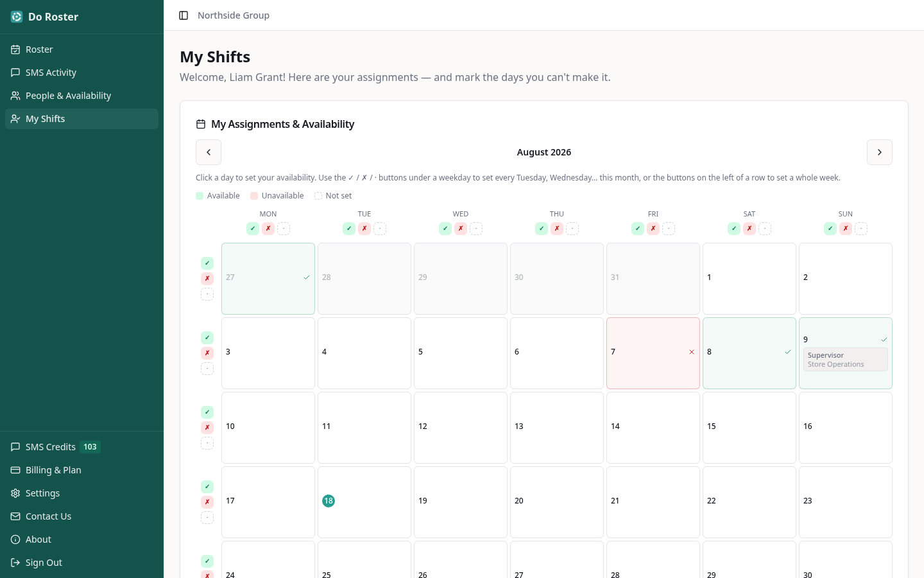Open the About page

81,539
